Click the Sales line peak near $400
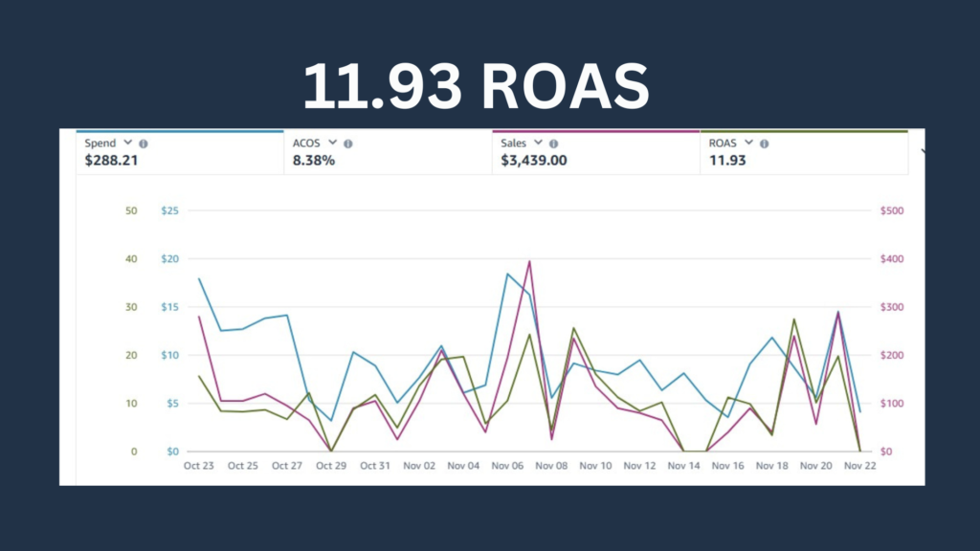Viewport: 980px width, 551px height. [x=529, y=261]
